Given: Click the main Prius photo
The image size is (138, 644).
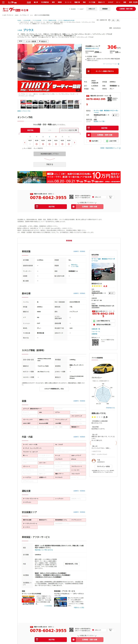Looking at the screenshot, I should tap(50, 68).
